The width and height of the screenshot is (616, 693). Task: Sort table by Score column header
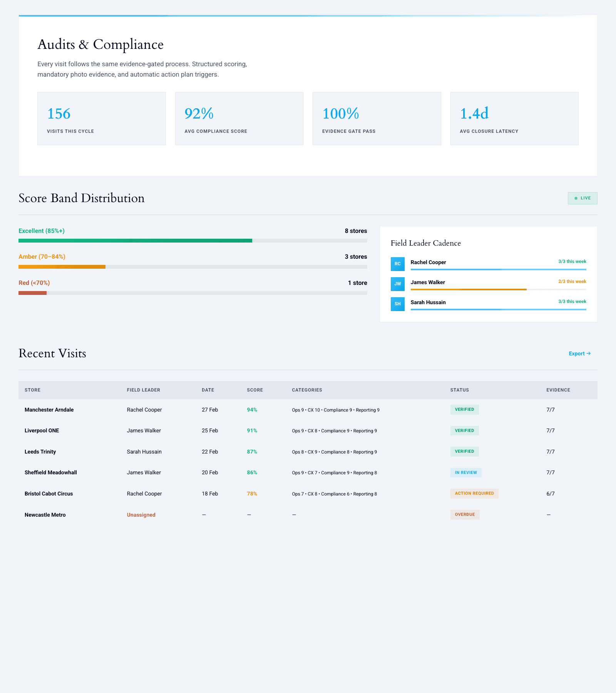[255, 390]
